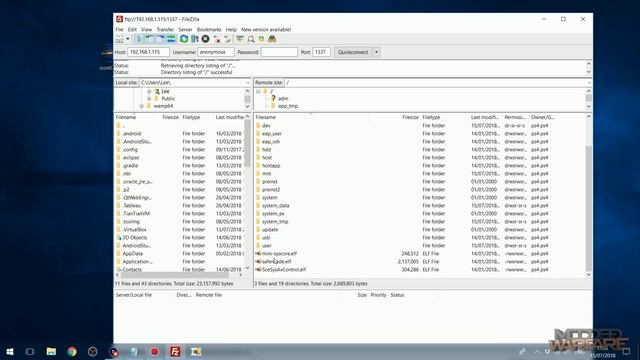
Task: Click into the Port field
Action: 321,52
